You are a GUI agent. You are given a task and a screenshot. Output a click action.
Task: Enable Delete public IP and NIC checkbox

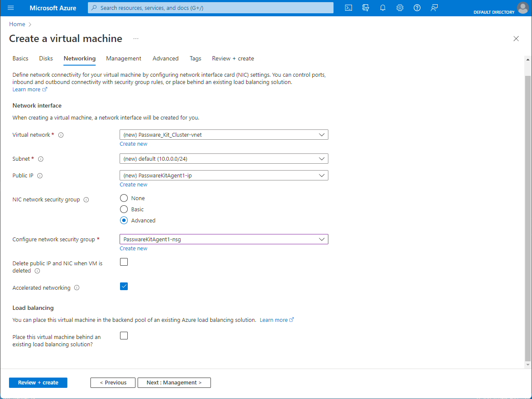[x=124, y=262]
